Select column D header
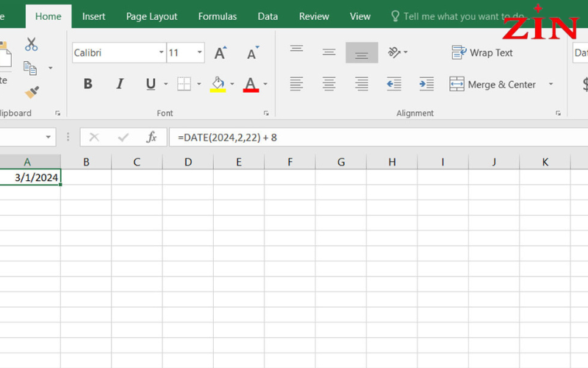588x368 pixels. click(x=188, y=162)
